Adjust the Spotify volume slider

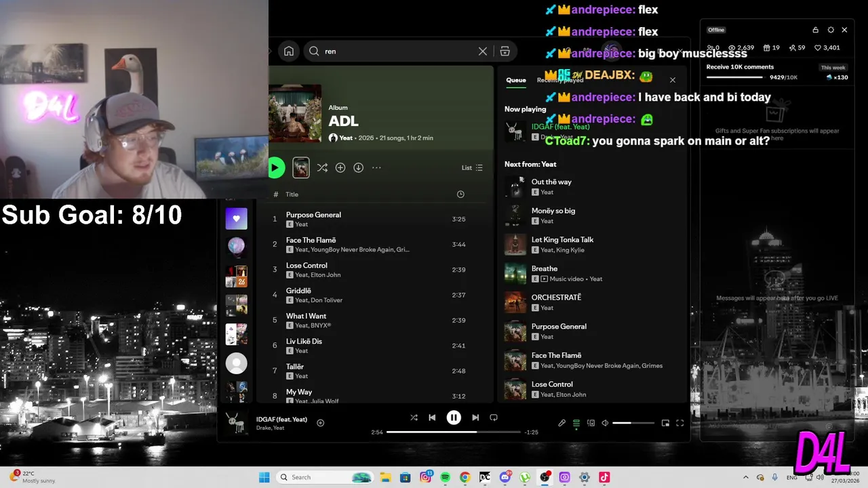[x=633, y=423]
